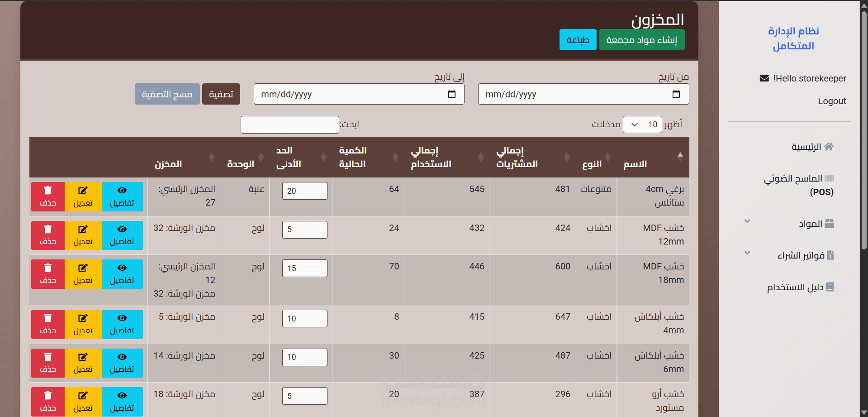Edit the خشب MDF 12mm item
This screenshot has width=868, height=417.
pyautogui.click(x=83, y=235)
